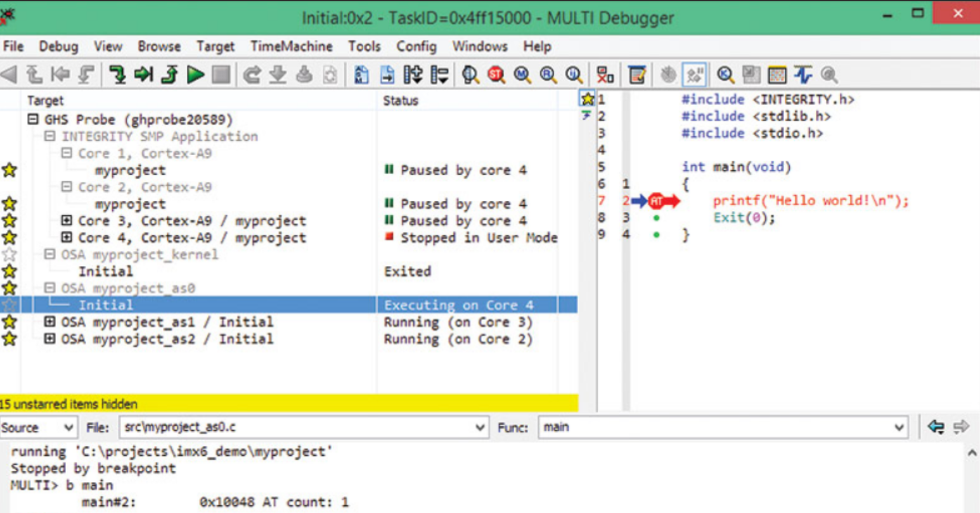Click the navigate forward arrow beside Func field
Image resolution: width=980 pixels, height=513 pixels.
961,427
